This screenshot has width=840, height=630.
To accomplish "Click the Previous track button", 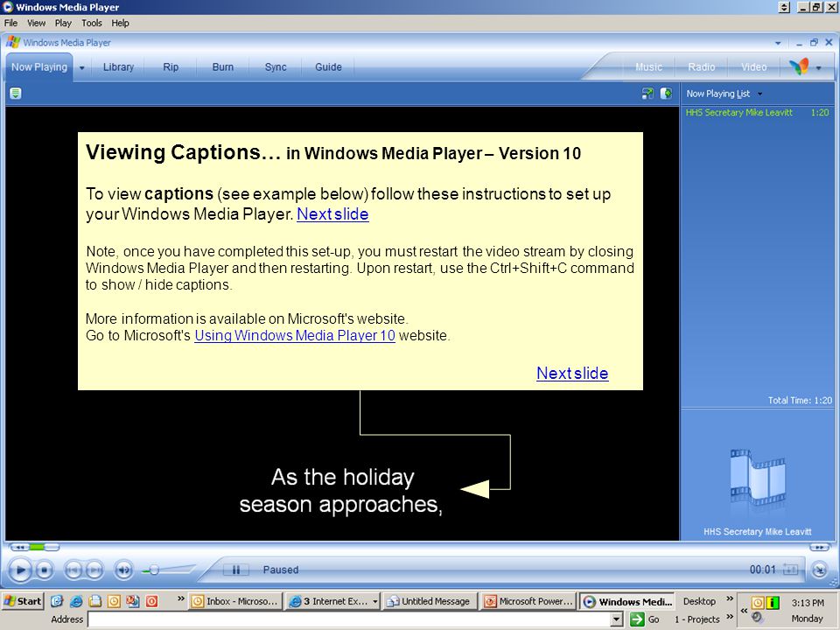I will (x=73, y=570).
